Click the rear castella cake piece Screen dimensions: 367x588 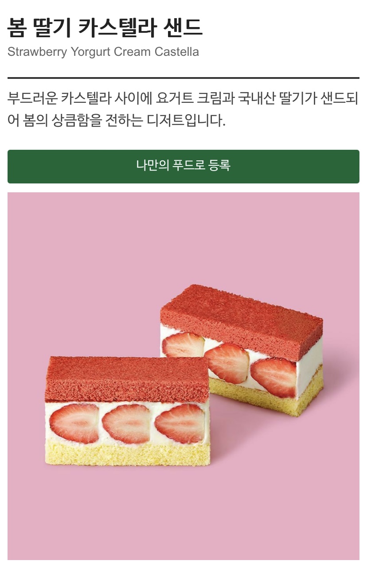coord(242,350)
